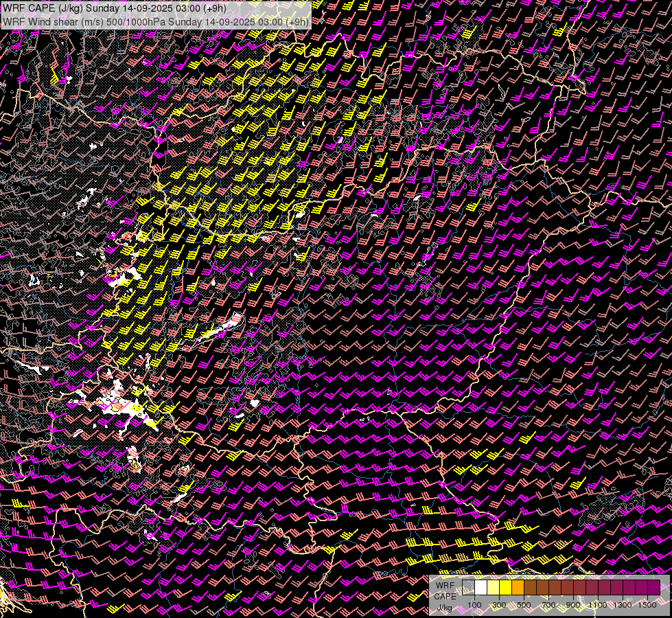Click the 1500 legend scale label
Screen dimensions: 672x618
[x=647, y=605]
